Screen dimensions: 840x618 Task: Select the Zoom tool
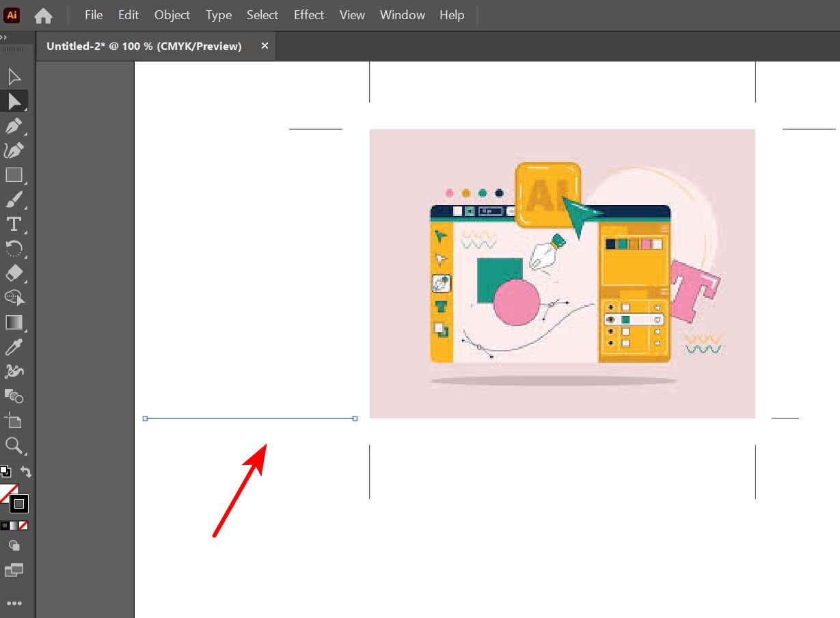[14, 446]
